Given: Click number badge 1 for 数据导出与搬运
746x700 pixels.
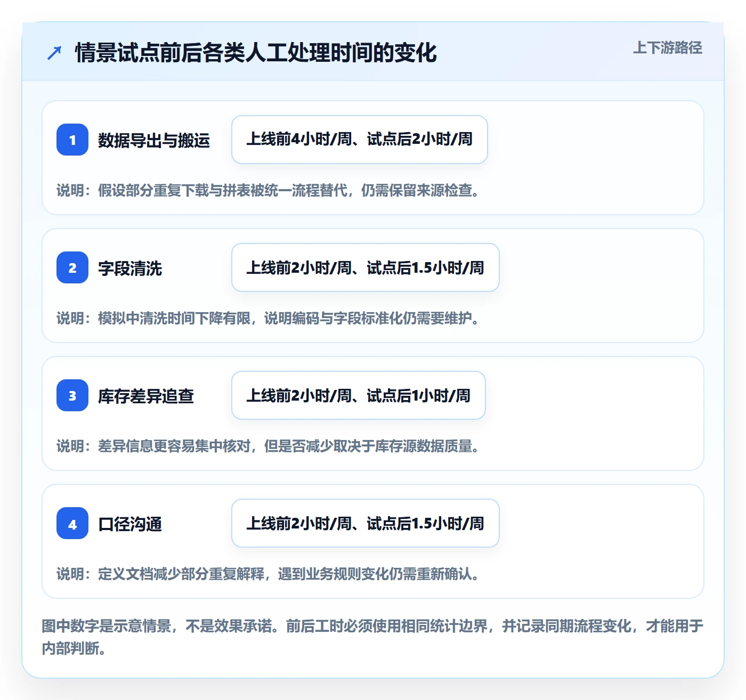Looking at the screenshot, I should [72, 140].
